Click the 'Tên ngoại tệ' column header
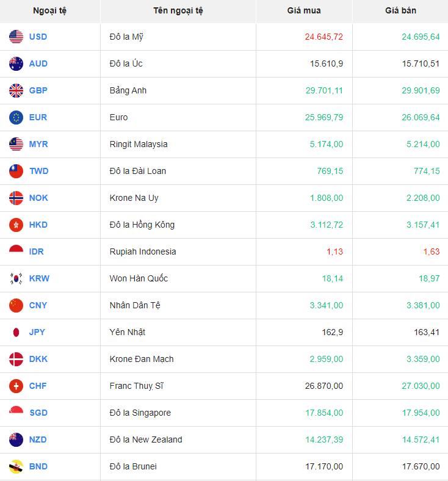448x481 pixels. [178, 11]
